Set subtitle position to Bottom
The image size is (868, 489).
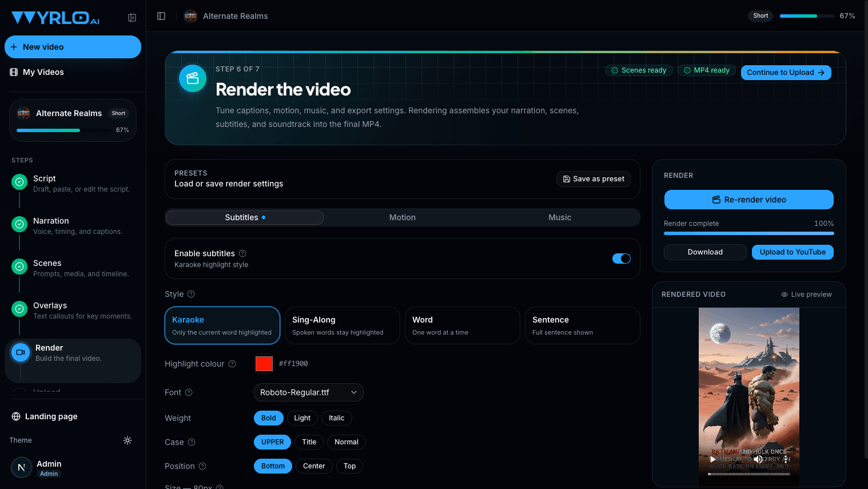(x=273, y=466)
